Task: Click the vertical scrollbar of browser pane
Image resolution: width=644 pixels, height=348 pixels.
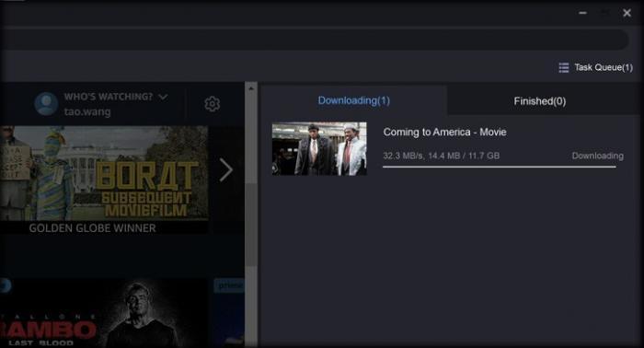Action: point(251,224)
